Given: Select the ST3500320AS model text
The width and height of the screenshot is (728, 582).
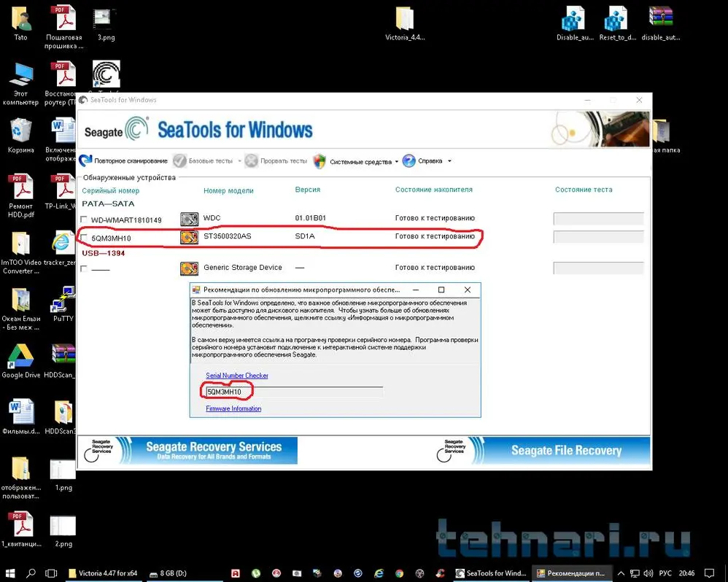Looking at the screenshot, I should (228, 236).
